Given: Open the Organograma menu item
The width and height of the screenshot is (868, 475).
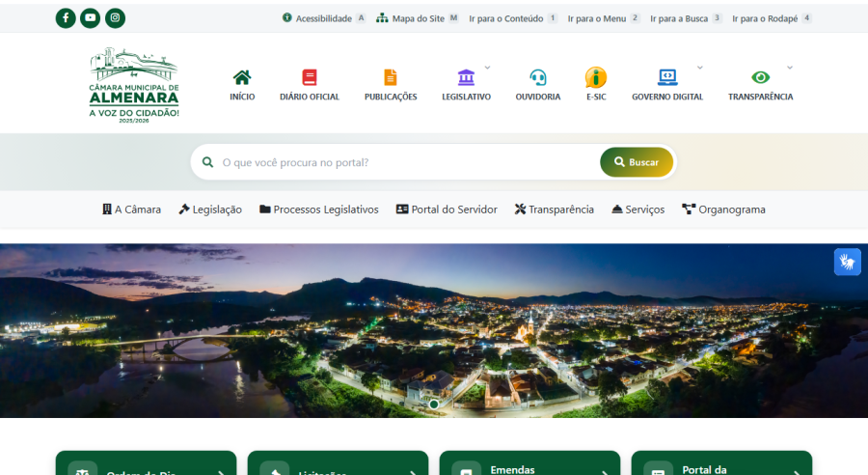Looking at the screenshot, I should [x=723, y=210].
